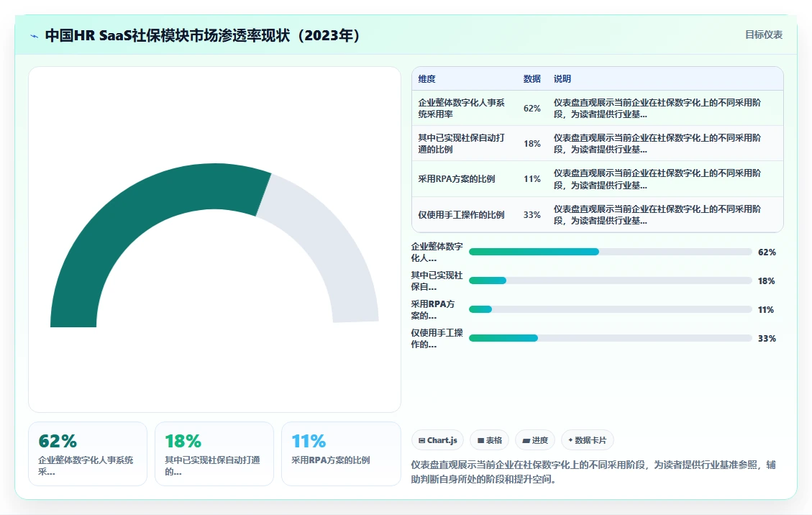Click the 11% value in the table
Image resolution: width=812 pixels, height=515 pixels.
[532, 179]
